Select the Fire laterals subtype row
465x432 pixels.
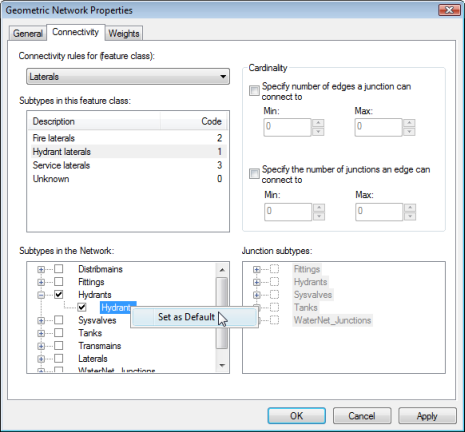pyautogui.click(x=129, y=138)
